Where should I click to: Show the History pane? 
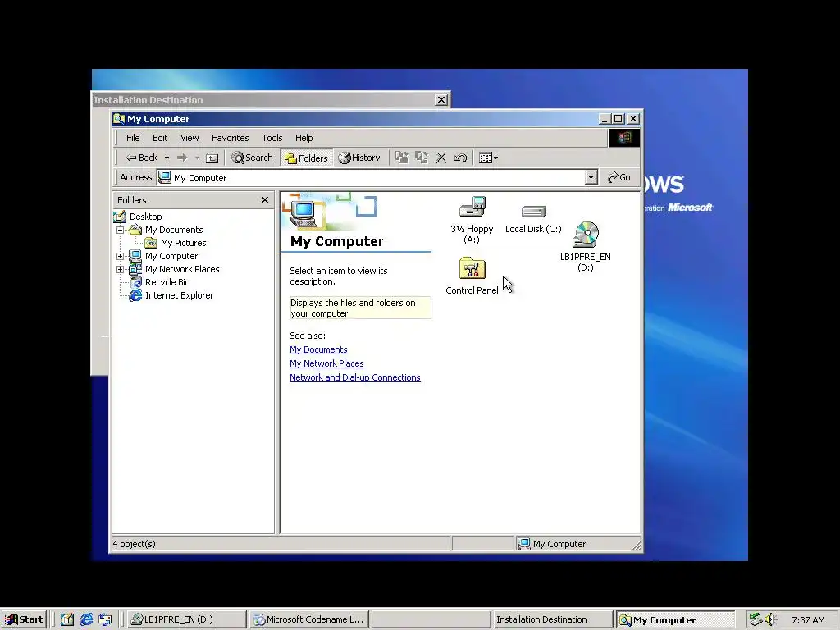(x=359, y=157)
